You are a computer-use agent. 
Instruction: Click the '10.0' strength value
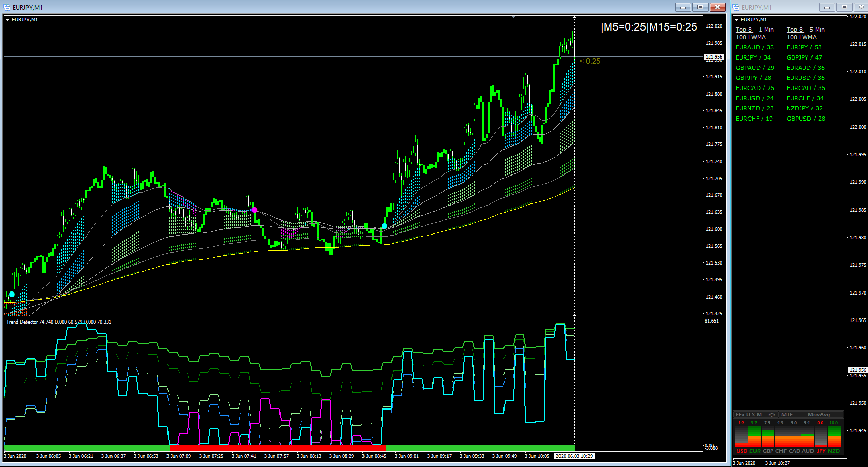[x=833, y=423]
